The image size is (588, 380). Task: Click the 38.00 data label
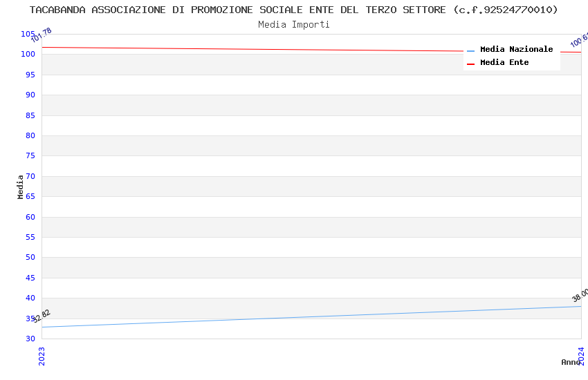pos(580,296)
